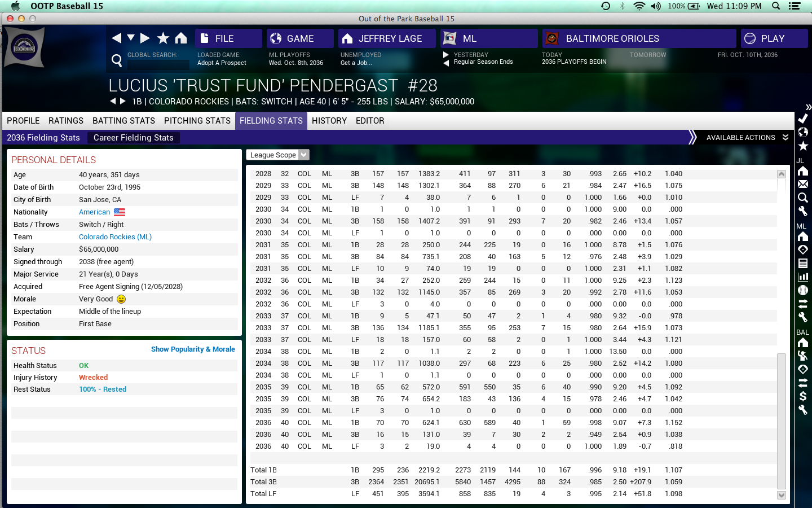
Task: Click the batter icon in the BAL sidebar section
Action: 803,356
